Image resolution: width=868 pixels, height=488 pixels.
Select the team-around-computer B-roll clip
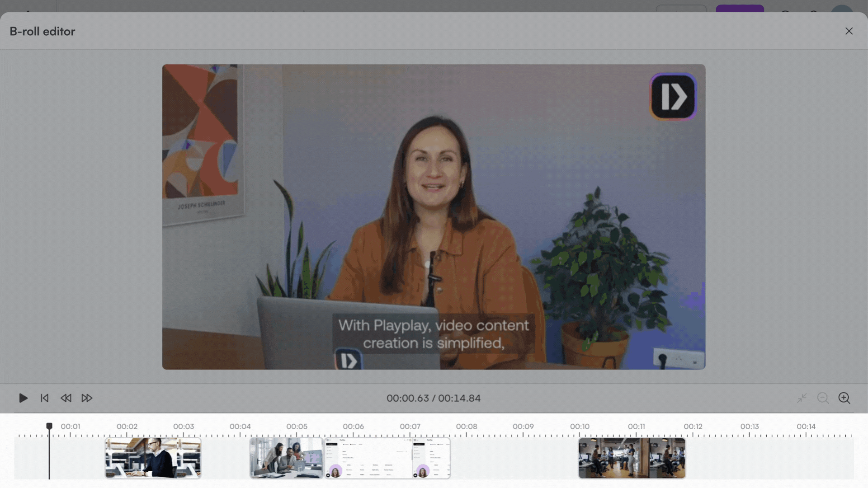click(287, 458)
